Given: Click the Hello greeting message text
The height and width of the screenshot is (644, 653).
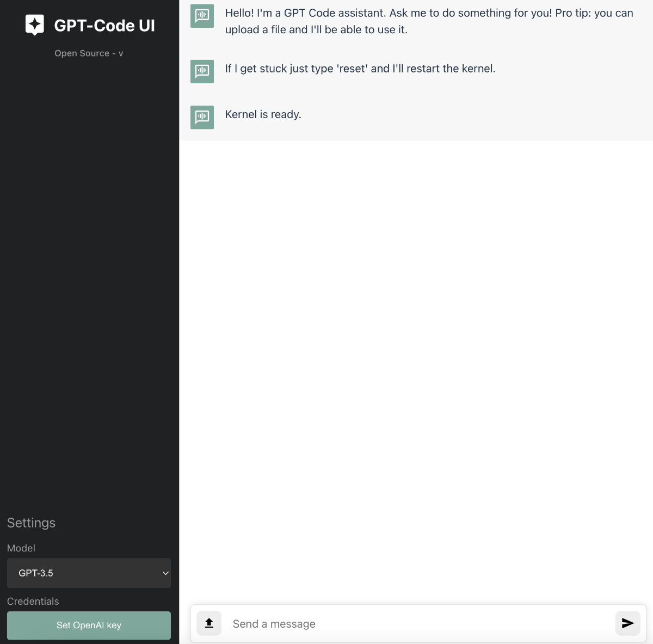Looking at the screenshot, I should click(429, 21).
